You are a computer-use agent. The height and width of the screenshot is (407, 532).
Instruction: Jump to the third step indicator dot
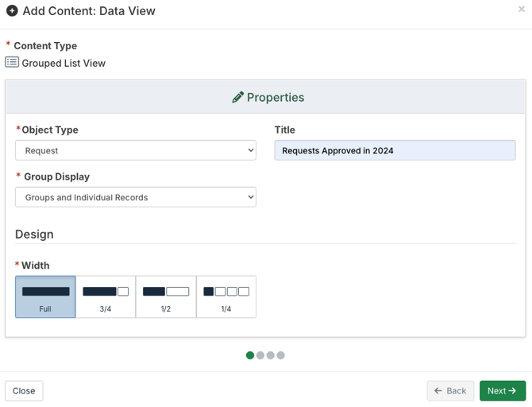click(x=271, y=355)
